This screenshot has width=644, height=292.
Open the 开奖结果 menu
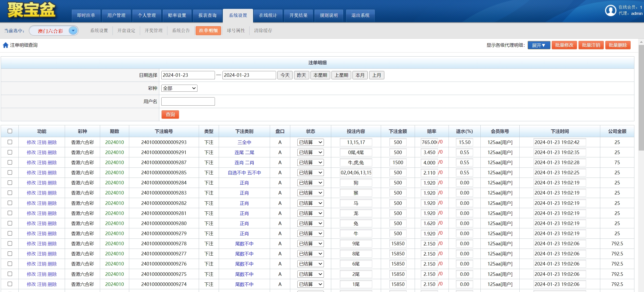298,16
